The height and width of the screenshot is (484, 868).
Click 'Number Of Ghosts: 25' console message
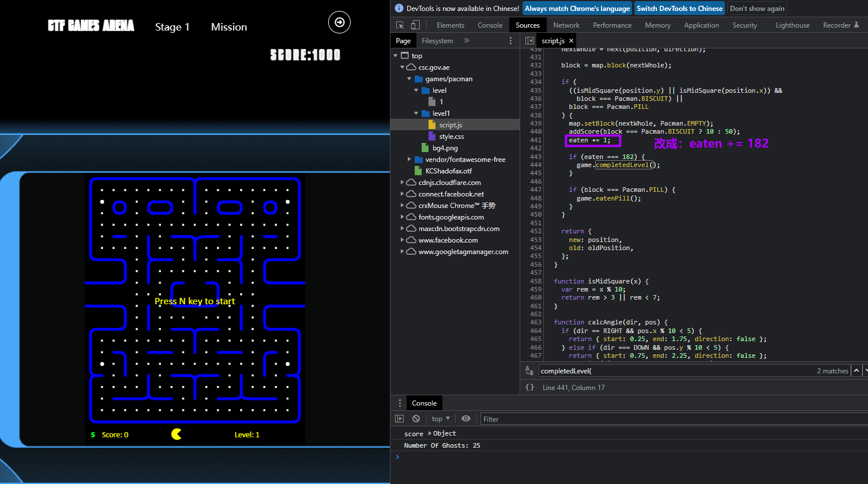442,445
